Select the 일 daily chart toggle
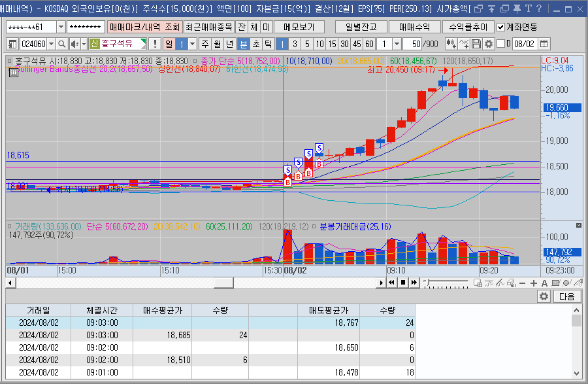 tap(169, 44)
